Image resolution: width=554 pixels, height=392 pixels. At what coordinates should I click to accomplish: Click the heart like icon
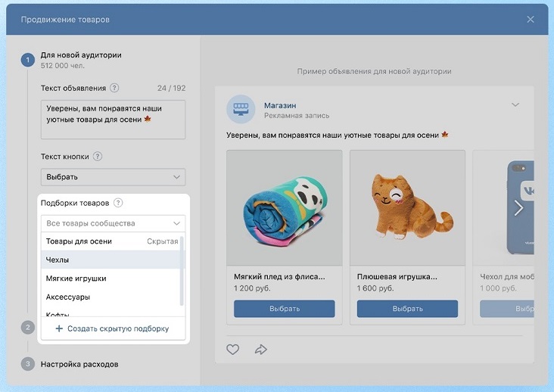(233, 349)
